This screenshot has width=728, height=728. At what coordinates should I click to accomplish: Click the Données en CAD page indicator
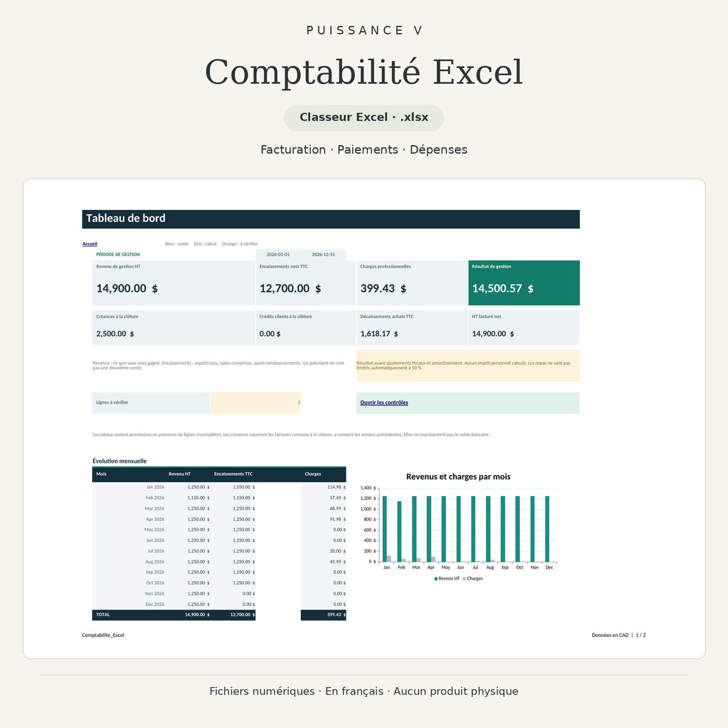[619, 635]
